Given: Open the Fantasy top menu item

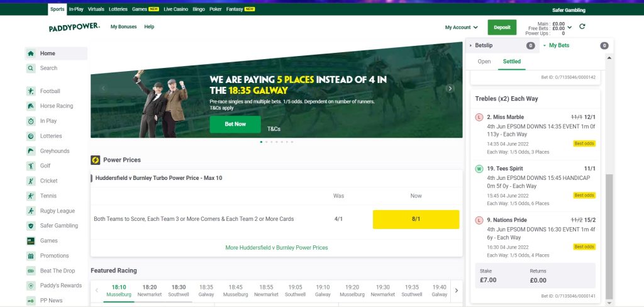Looking at the screenshot, I should (240, 9).
